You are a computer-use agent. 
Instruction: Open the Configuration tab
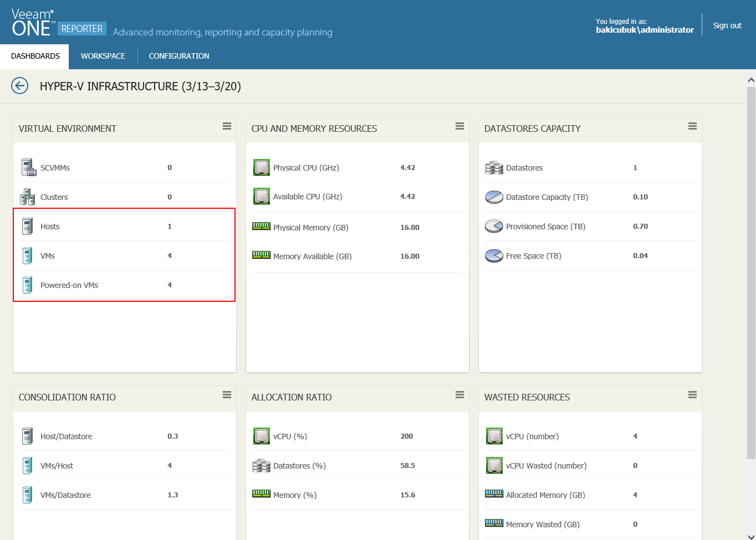[179, 56]
